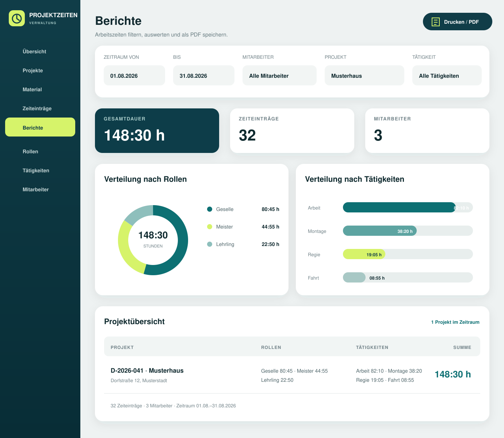Open the D-2026-041 · Musterhaus project row
Image resolution: width=504 pixels, height=438 pixels.
coord(292,375)
